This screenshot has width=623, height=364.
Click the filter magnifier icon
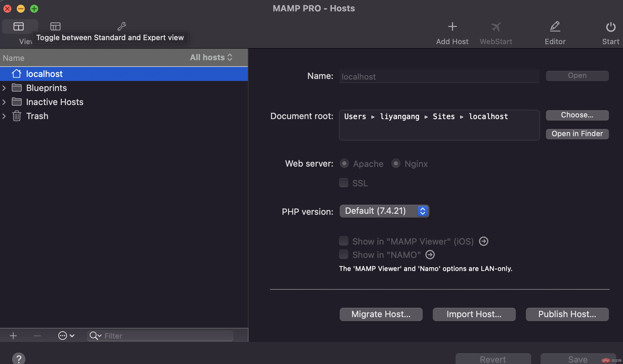[95, 336]
